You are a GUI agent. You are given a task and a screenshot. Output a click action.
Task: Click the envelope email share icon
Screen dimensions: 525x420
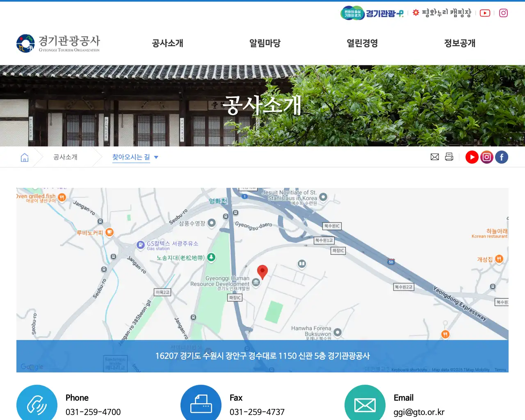435,157
